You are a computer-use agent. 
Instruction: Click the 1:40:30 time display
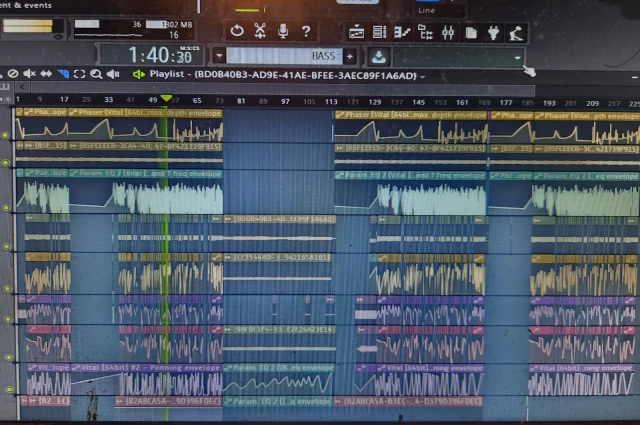(x=148, y=56)
